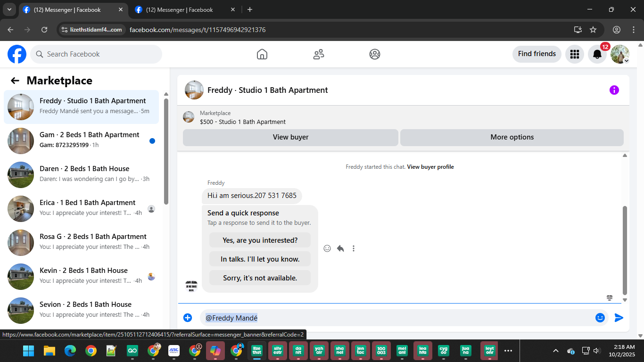644x362 pixels.
Task: Open the message's three-dot More menu
Action: pyautogui.click(x=354, y=248)
